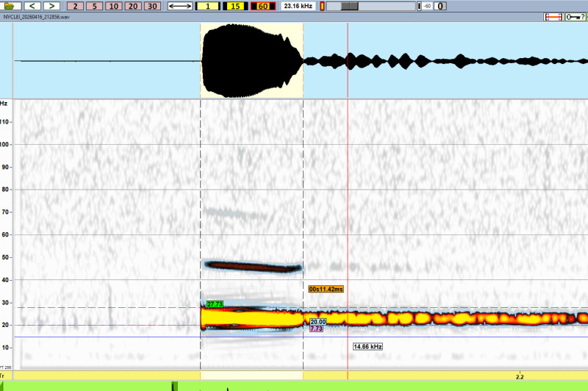Set zoom preset to 2
This screenshot has height=391, width=588.
[76, 6]
